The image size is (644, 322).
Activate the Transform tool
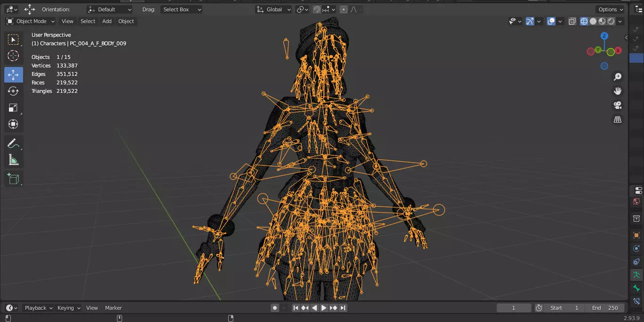(13, 124)
